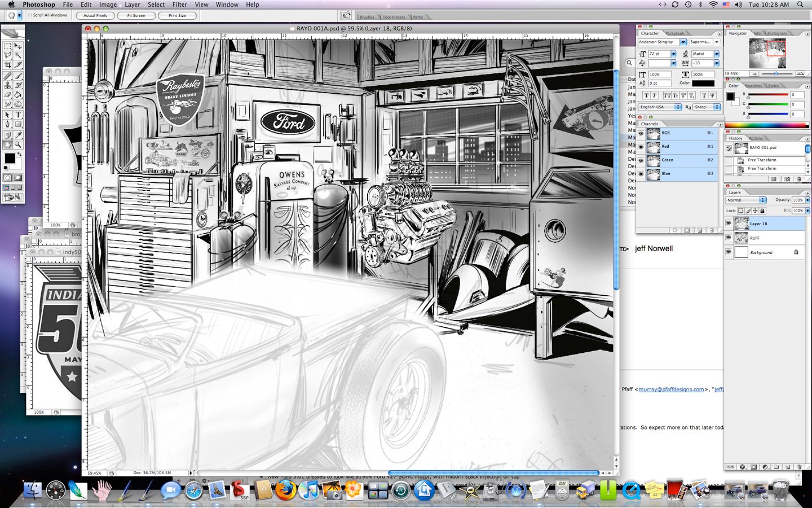Open Normal blend mode dropdown
This screenshot has width=812, height=508.
(746, 200)
